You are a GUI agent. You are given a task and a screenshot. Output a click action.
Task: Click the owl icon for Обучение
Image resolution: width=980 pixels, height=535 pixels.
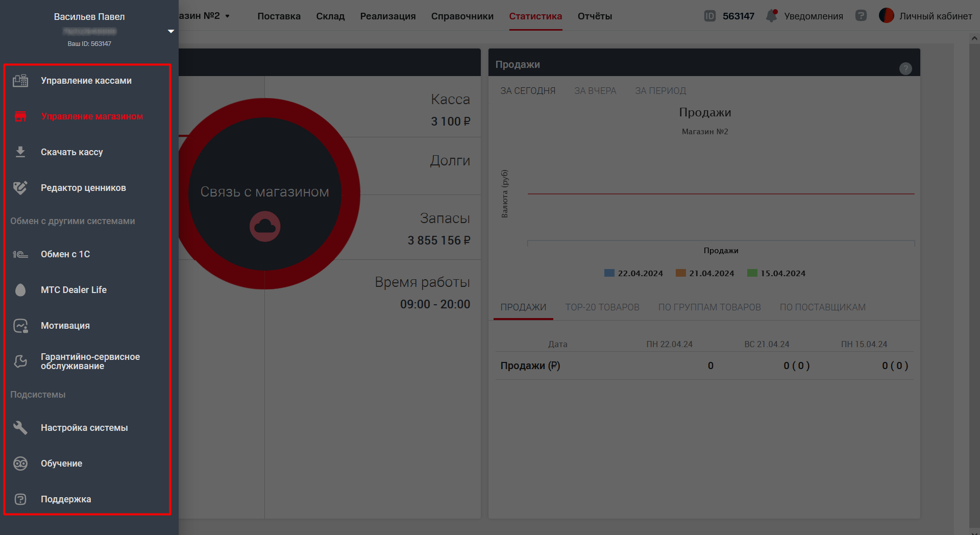click(x=20, y=464)
